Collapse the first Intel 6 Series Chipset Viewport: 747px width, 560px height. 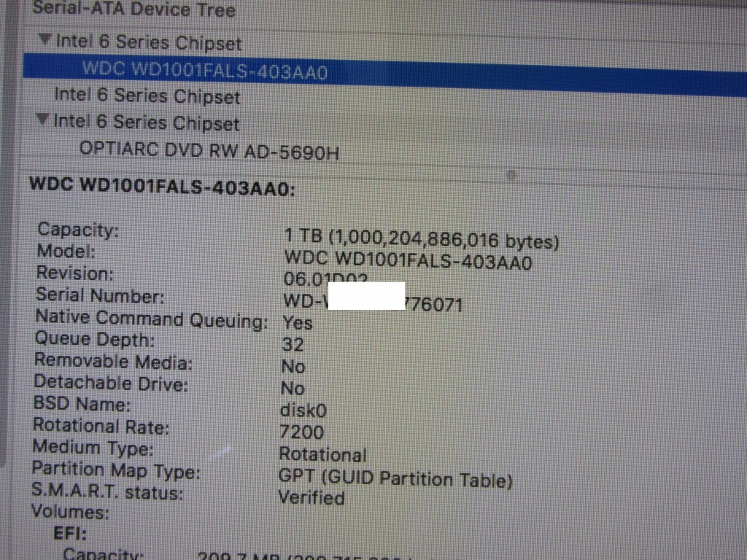(x=44, y=39)
